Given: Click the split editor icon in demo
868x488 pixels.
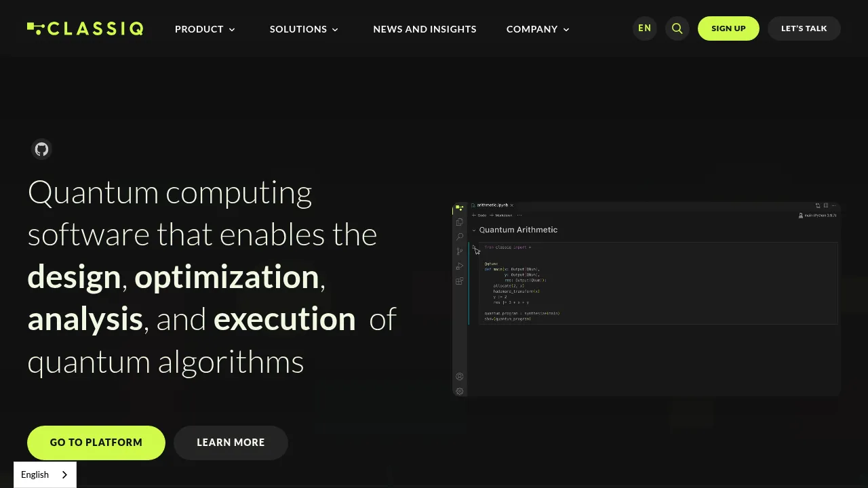Looking at the screenshot, I should pos(826,205).
